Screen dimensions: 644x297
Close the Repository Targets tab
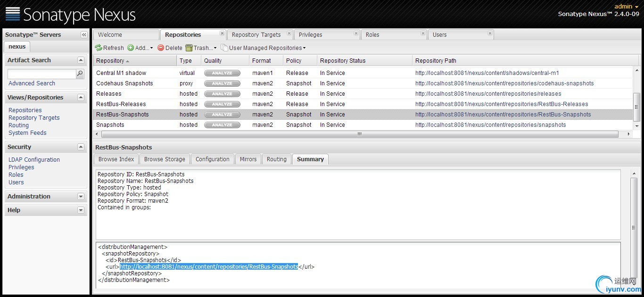pos(289,33)
